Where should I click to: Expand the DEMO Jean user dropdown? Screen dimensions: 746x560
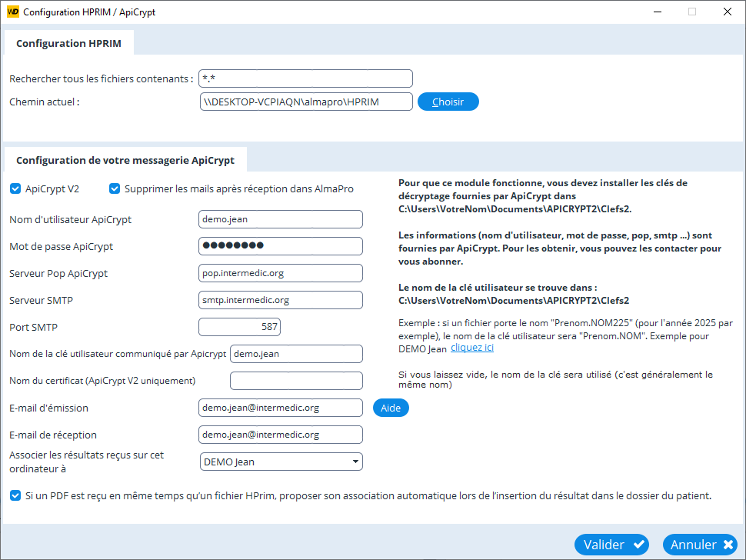355,462
